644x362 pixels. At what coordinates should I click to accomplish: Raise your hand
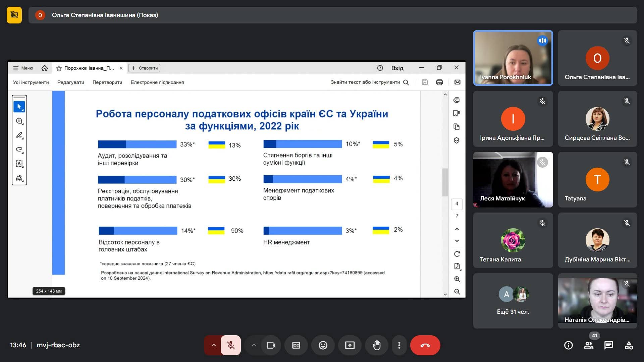click(x=376, y=345)
